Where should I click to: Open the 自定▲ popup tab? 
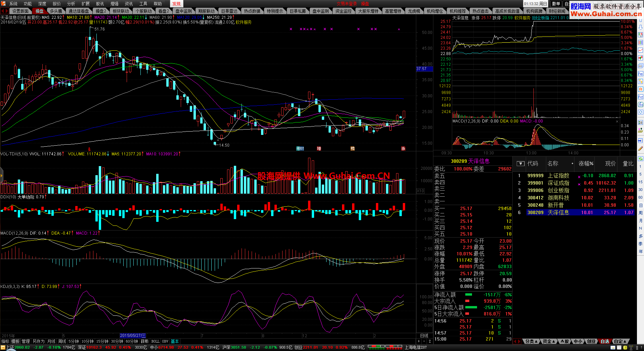click(x=620, y=341)
